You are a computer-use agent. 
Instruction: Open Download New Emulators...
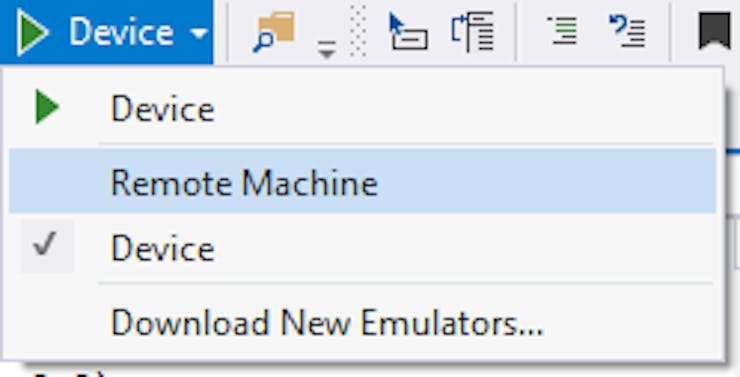pyautogui.click(x=362, y=322)
